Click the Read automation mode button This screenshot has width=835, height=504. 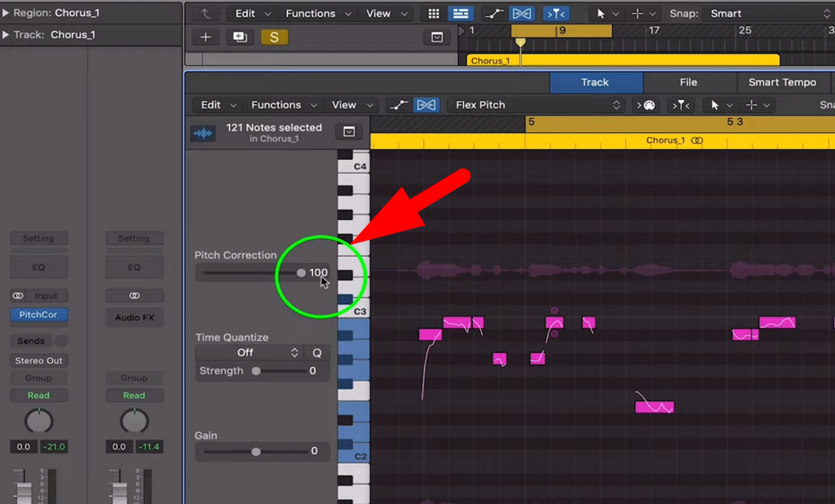pos(38,395)
